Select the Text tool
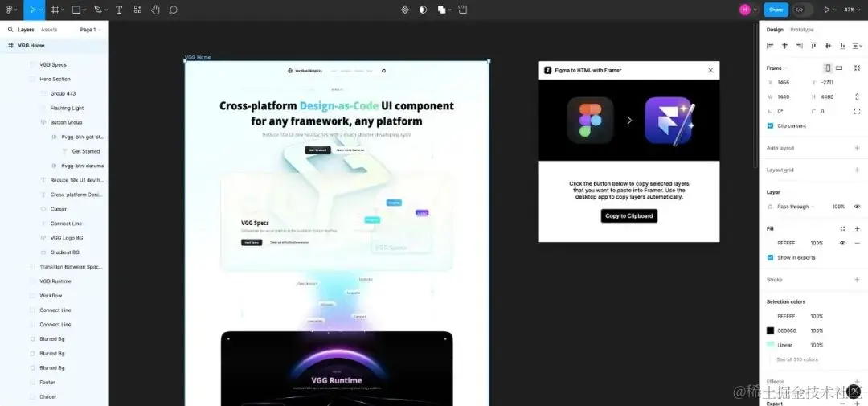 tap(119, 10)
